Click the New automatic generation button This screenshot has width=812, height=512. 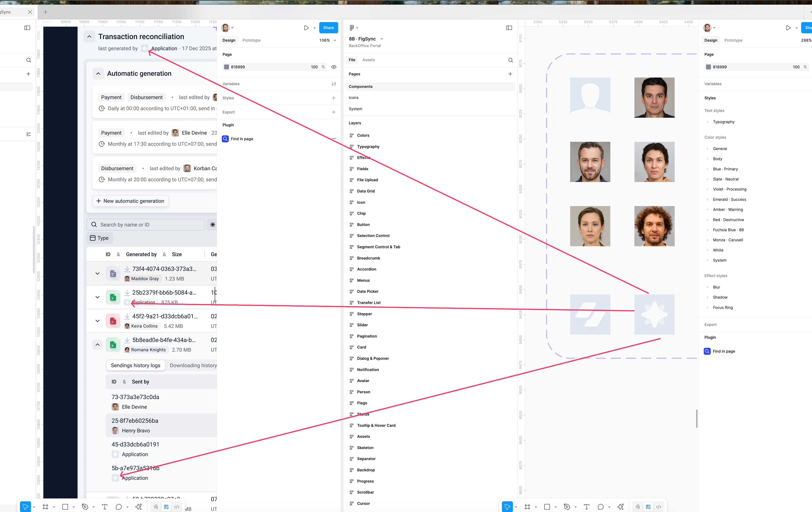131,201
